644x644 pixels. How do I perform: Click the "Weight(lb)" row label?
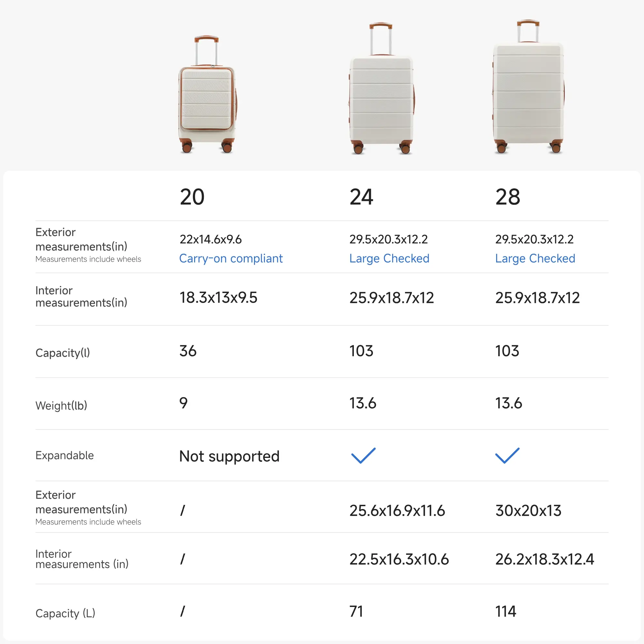[61, 405]
